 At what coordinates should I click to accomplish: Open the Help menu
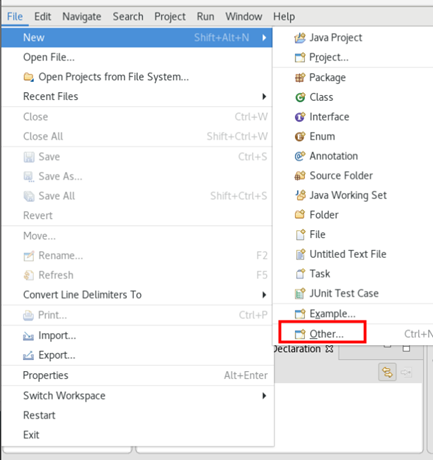click(284, 17)
